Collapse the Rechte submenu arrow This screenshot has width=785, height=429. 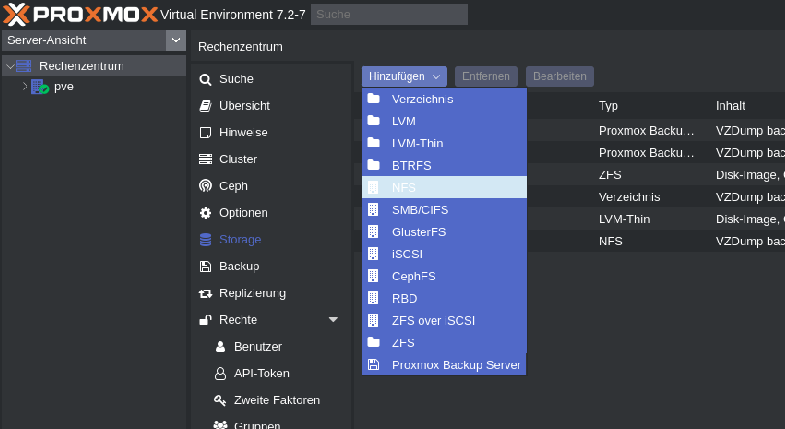tap(333, 320)
